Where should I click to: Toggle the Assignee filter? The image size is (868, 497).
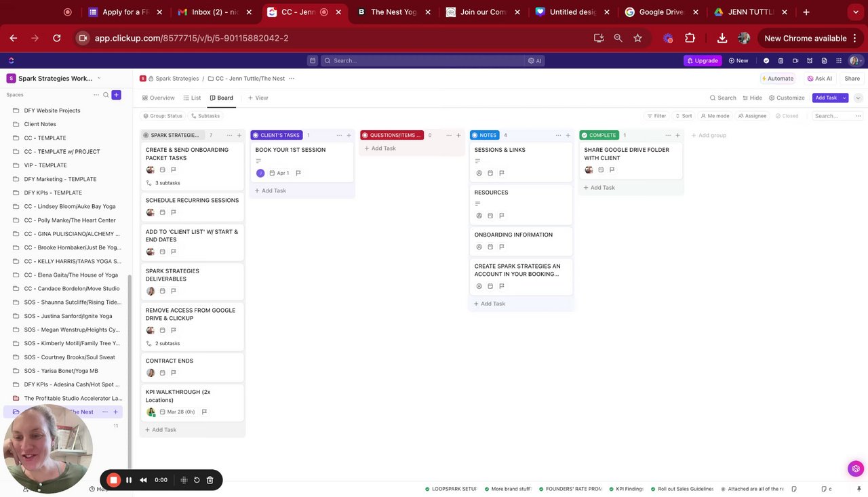pos(752,116)
